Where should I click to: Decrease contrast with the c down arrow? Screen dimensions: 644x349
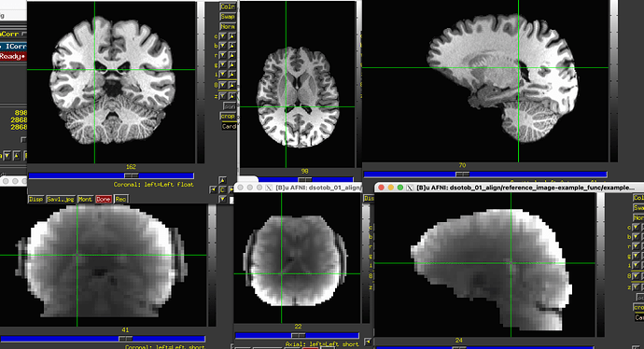point(223,36)
